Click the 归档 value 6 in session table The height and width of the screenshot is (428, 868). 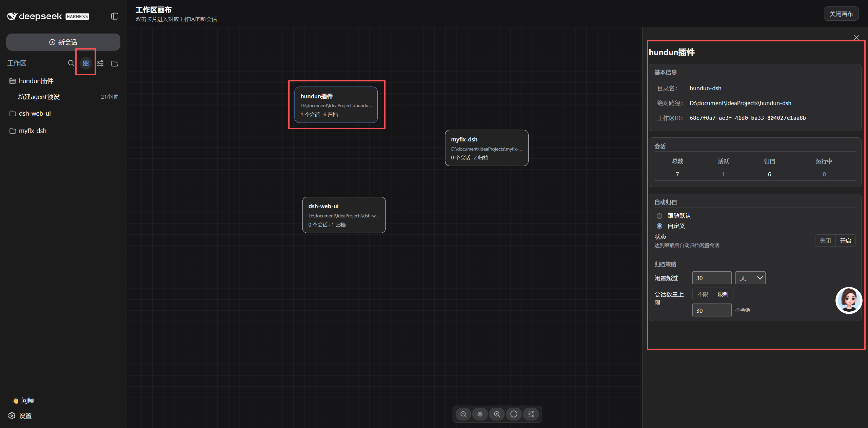[770, 174]
